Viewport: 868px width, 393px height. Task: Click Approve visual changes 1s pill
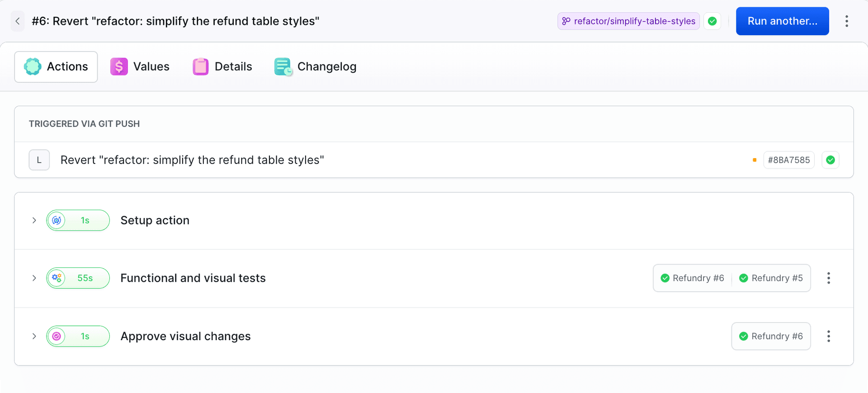coord(78,337)
